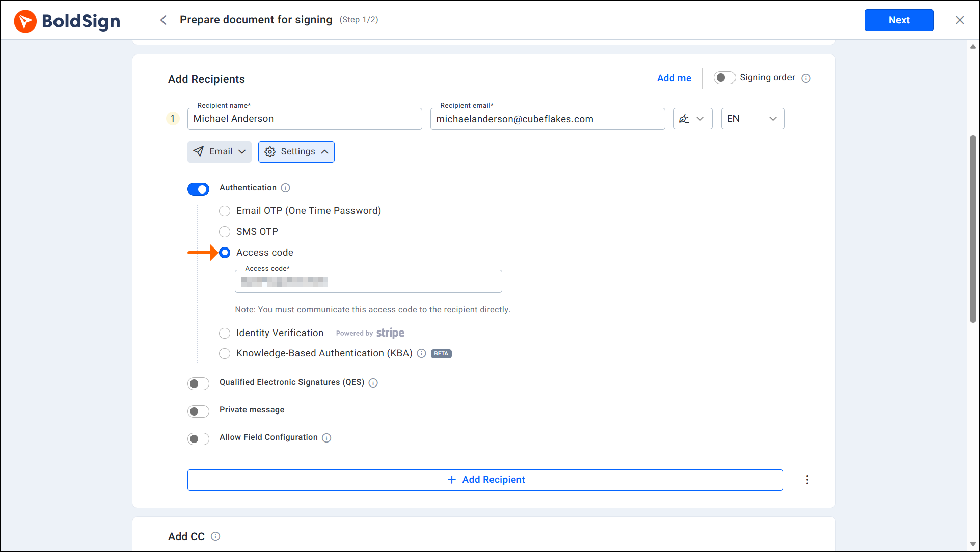Click the BoldSign logo
The width and height of the screenshot is (980, 552).
pyautogui.click(x=67, y=21)
